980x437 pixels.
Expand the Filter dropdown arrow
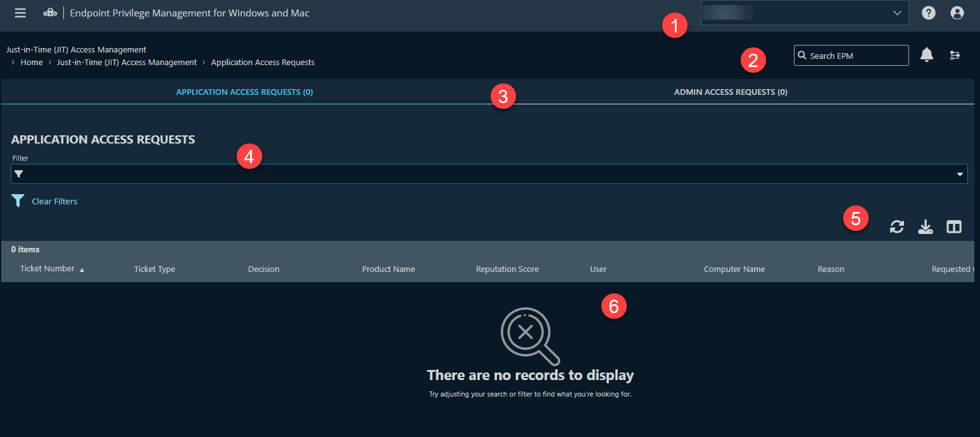click(x=960, y=174)
